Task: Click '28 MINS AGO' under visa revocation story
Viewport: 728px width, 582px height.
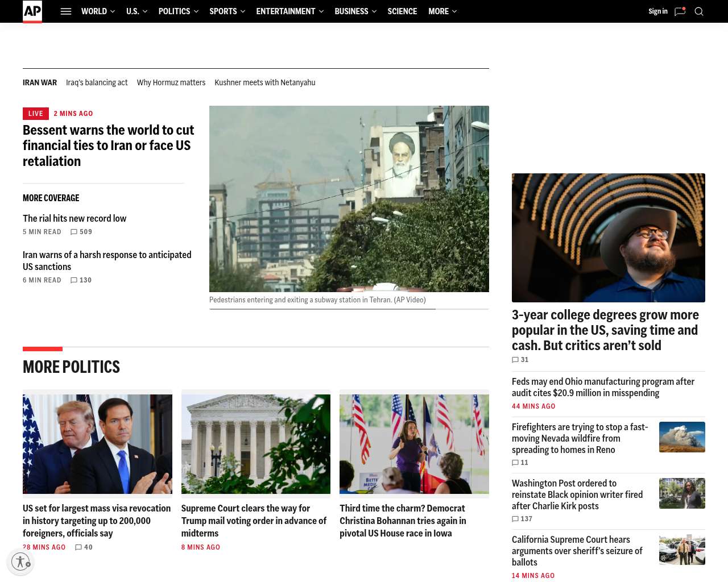Action: (x=44, y=547)
